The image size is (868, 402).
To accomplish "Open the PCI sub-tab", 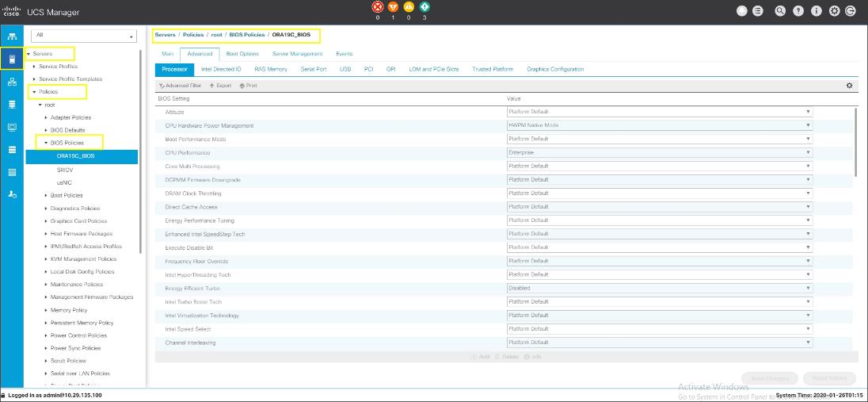I will [369, 69].
